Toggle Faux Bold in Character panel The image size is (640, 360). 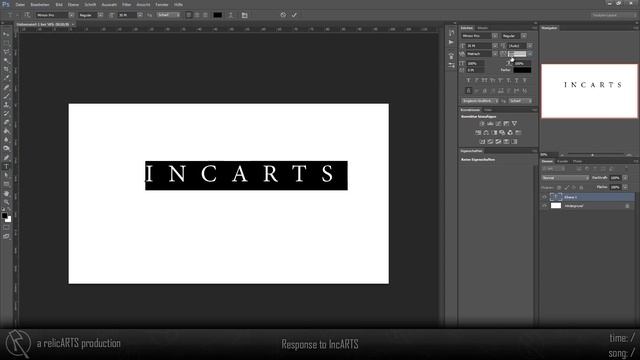(x=468, y=80)
